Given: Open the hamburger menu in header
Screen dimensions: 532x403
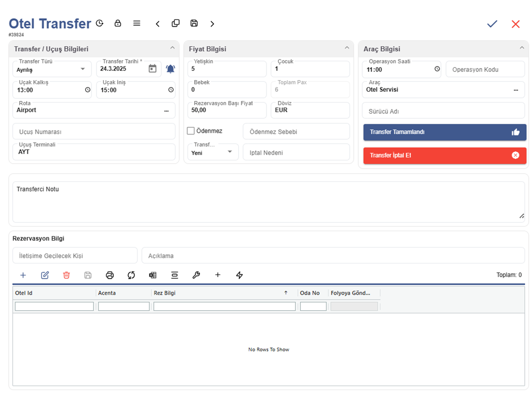Looking at the screenshot, I should coord(137,23).
